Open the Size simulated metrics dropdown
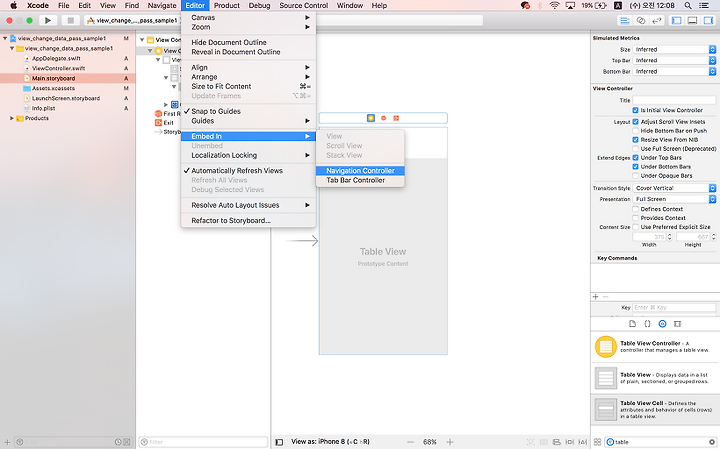The image size is (720, 449). coord(674,49)
